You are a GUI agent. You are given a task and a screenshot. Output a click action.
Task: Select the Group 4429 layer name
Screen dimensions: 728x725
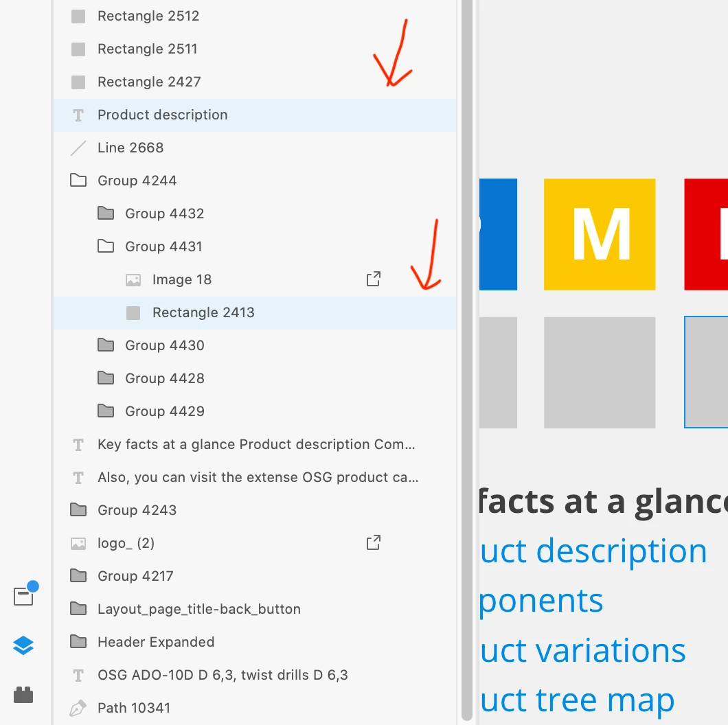pos(164,411)
